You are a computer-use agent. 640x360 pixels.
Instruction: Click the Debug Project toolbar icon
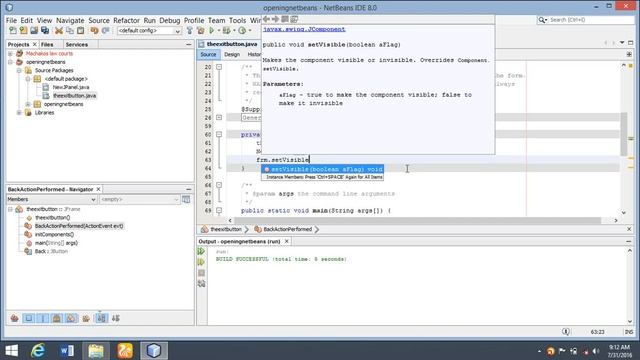click(x=227, y=31)
